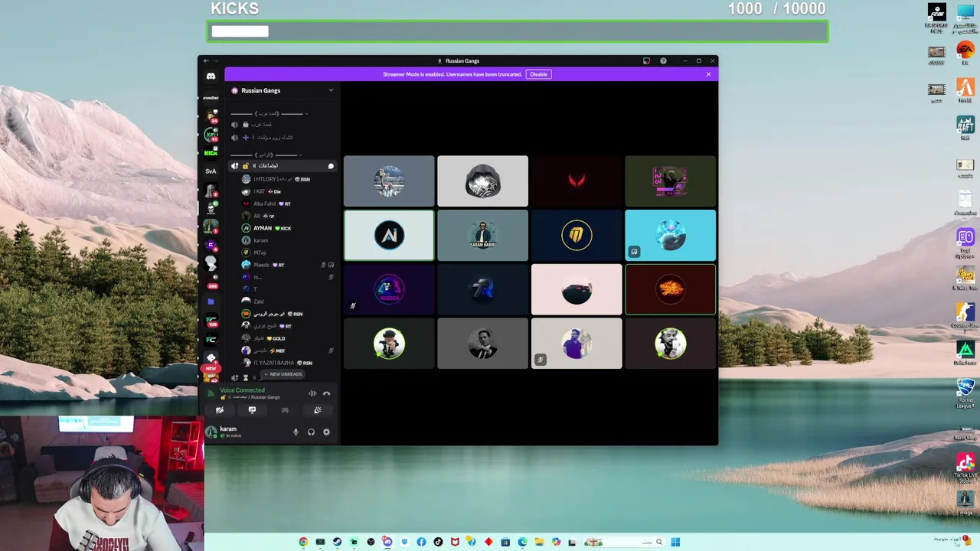Toggle camera on in voice panel
Image resolution: width=980 pixels, height=551 pixels.
[220, 410]
